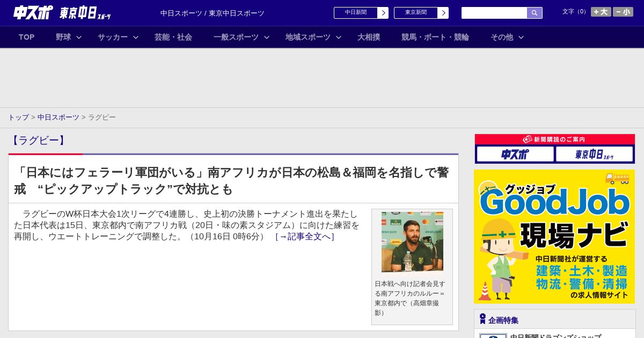Open the GoodJob 現場ナビ advertisement
Screen dimensions: 644x338
(554, 237)
